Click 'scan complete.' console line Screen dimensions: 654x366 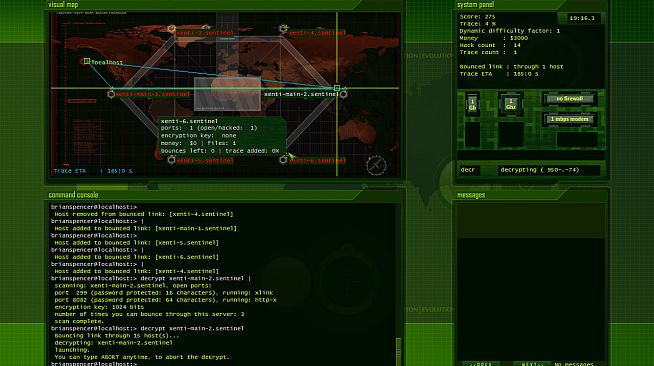tap(79, 321)
